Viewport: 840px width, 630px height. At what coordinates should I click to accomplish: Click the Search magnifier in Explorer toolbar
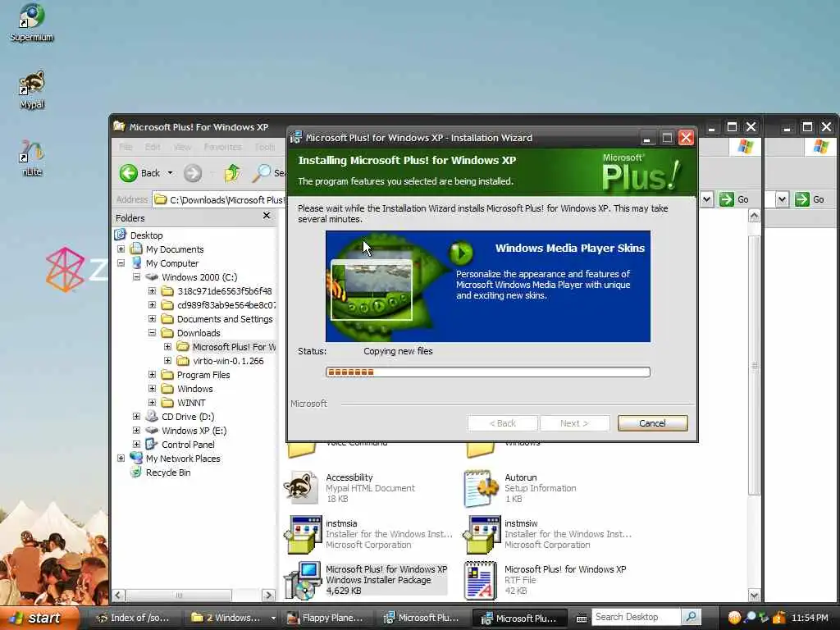click(x=262, y=172)
